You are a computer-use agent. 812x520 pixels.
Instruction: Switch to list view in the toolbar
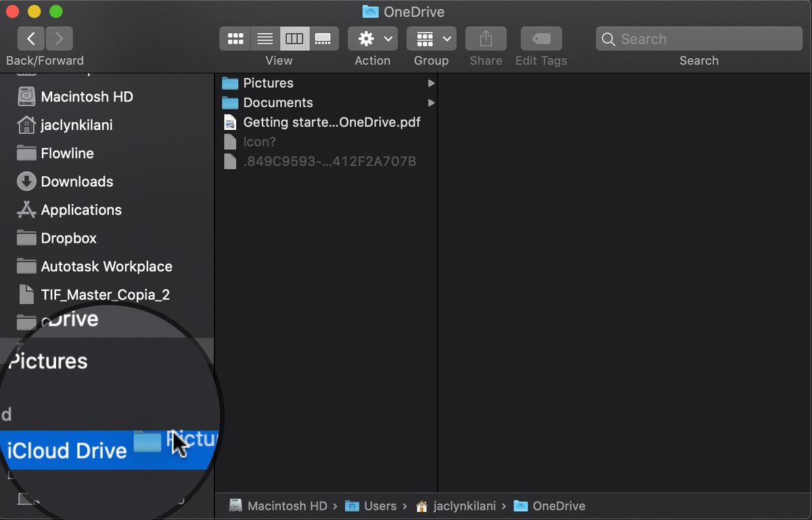(x=265, y=39)
